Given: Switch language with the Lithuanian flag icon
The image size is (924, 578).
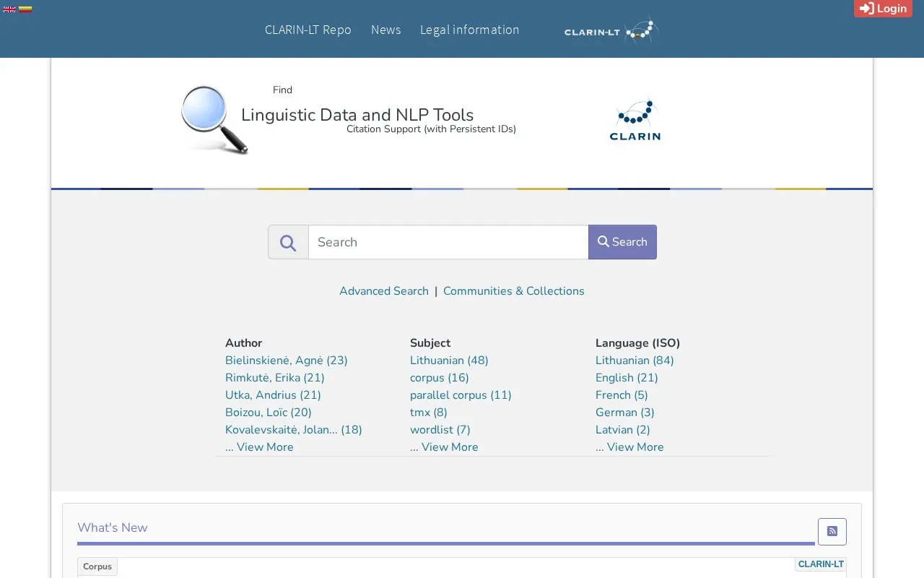Looking at the screenshot, I should (x=25, y=9).
